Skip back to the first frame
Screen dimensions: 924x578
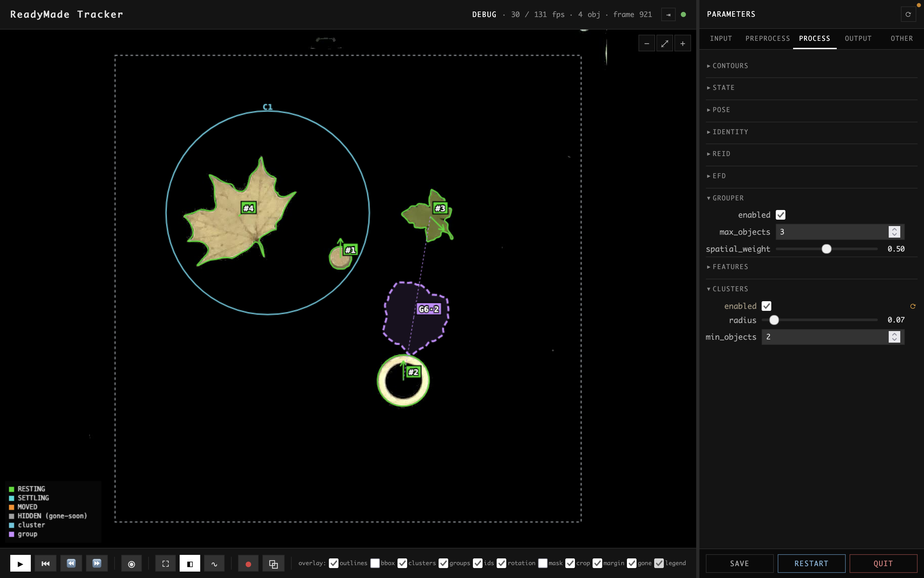46,564
